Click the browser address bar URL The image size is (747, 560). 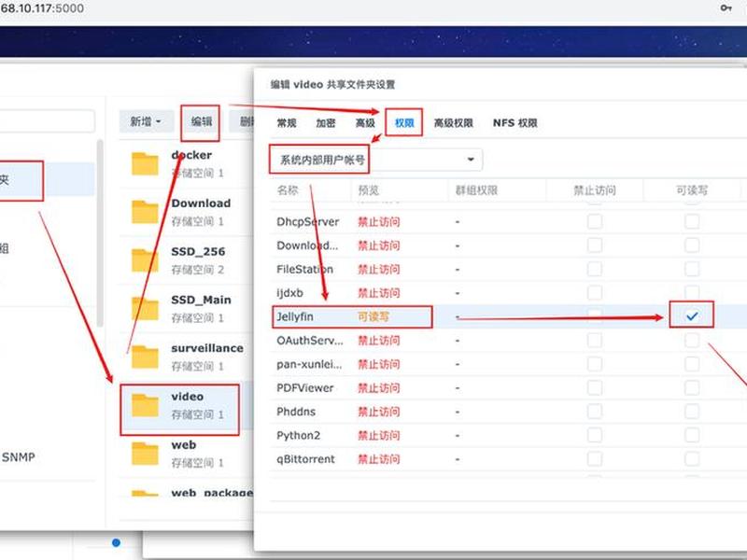[42, 8]
